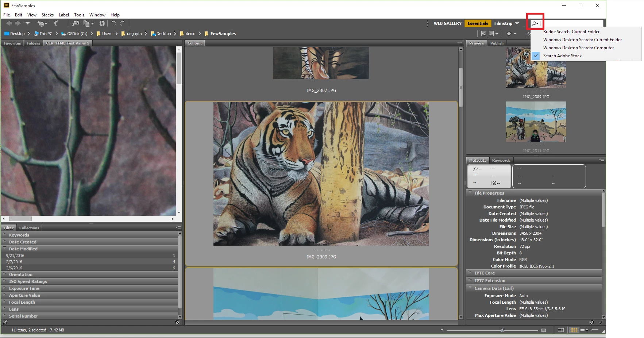This screenshot has width=644, height=338.
Task: Click the thumbnail size slider handle
Action: [x=502, y=330]
